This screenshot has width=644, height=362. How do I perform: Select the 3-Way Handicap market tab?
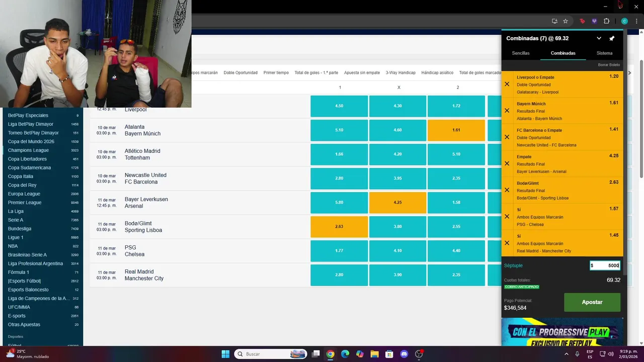400,73
